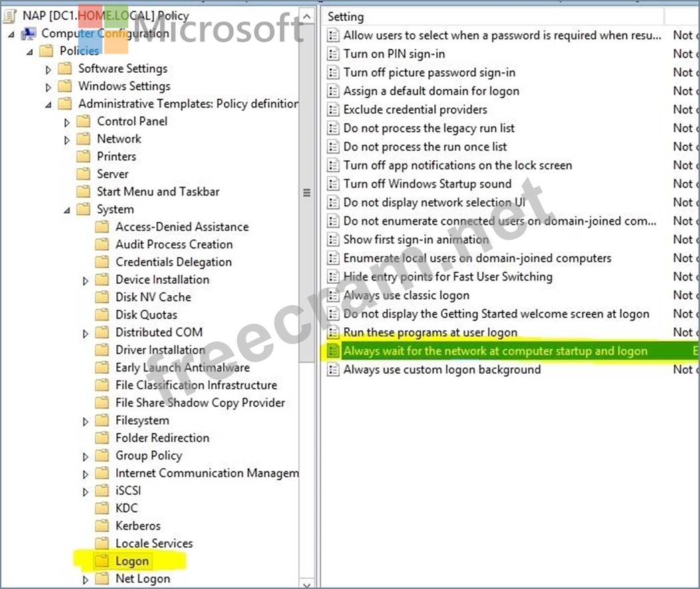The image size is (700, 589).
Task: Click policy icon for Always wait for the network
Action: tap(333, 351)
